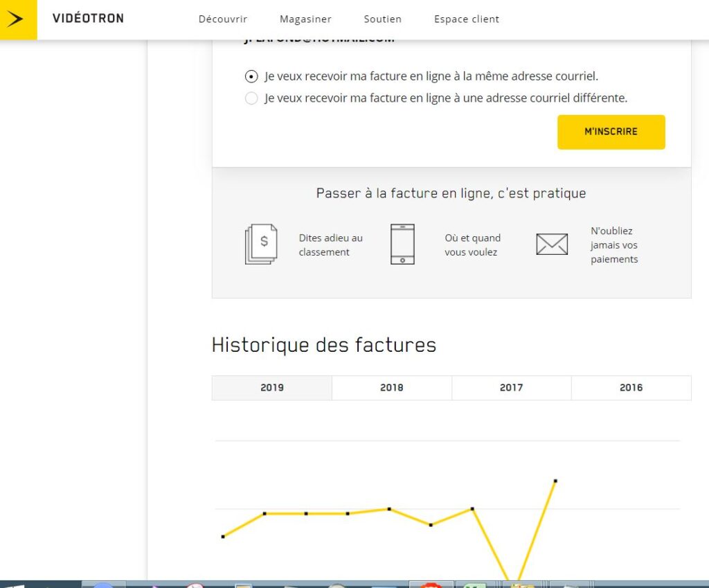Viewport: 709px width, 588px height.
Task: Click 'Passer à la facture en ligne' heading
Action: pyautogui.click(x=451, y=194)
